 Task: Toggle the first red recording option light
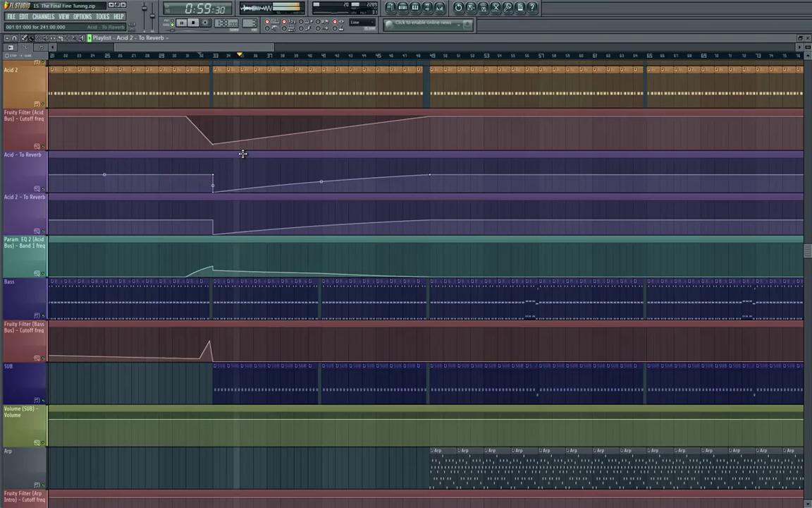[267, 21]
